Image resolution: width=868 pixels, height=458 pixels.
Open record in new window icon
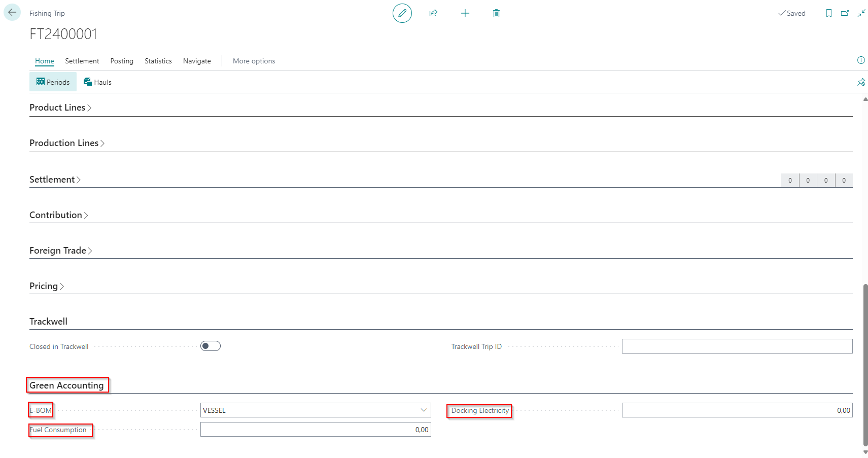click(x=845, y=13)
